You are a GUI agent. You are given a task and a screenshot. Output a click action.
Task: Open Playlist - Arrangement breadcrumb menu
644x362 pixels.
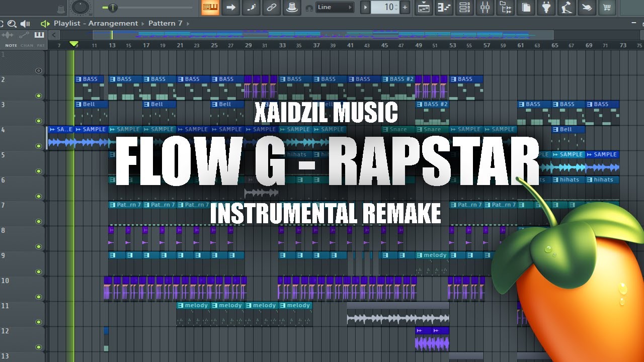(96, 24)
